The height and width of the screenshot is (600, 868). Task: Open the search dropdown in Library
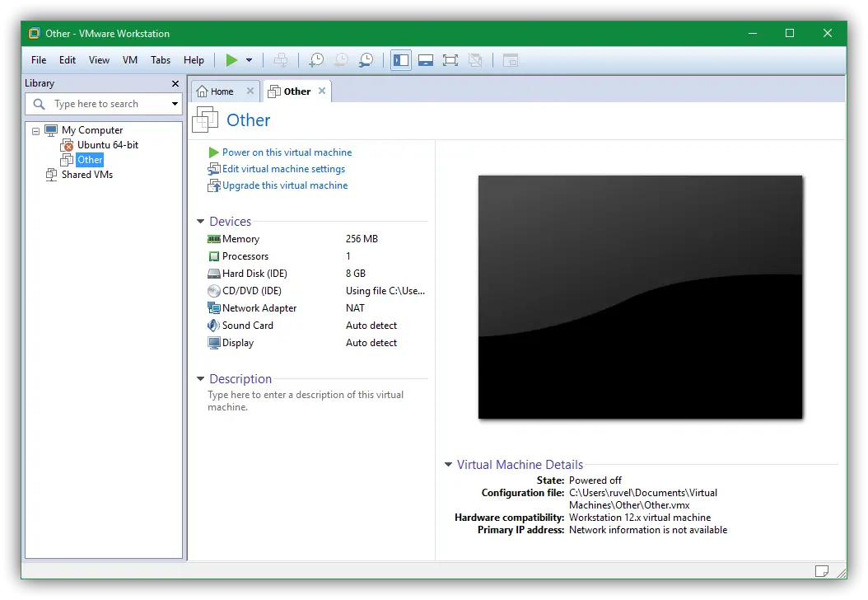(x=175, y=104)
